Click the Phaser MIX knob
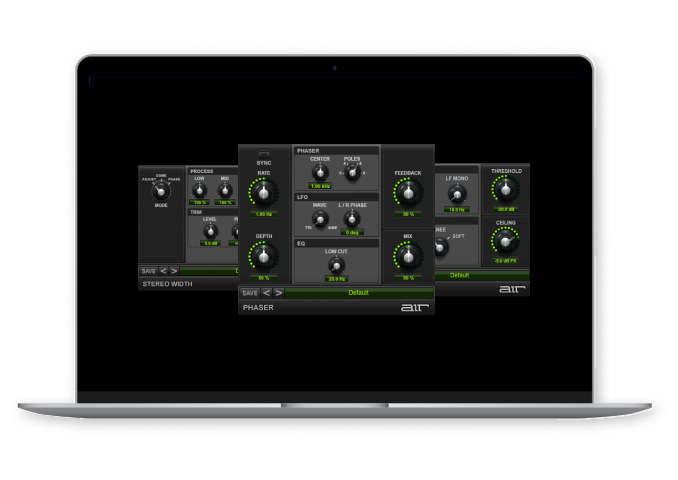 tap(408, 256)
